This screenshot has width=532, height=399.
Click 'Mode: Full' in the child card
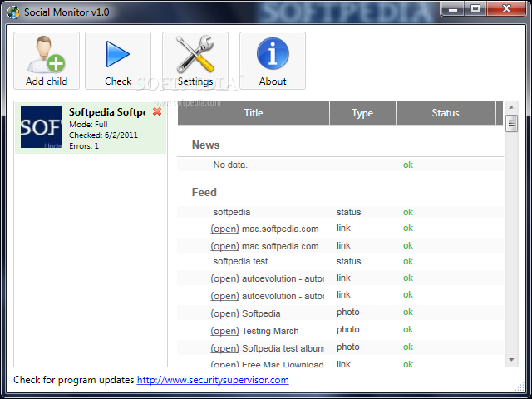[x=88, y=125]
